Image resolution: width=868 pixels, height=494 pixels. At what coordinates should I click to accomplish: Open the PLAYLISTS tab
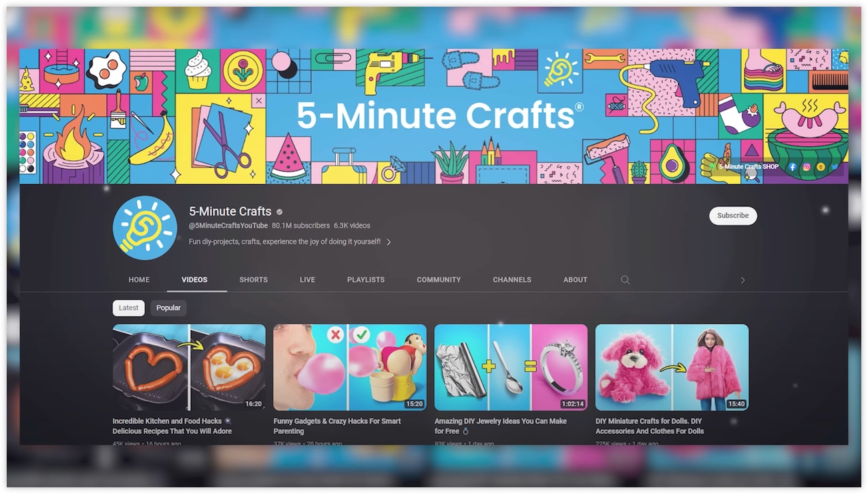tap(366, 280)
